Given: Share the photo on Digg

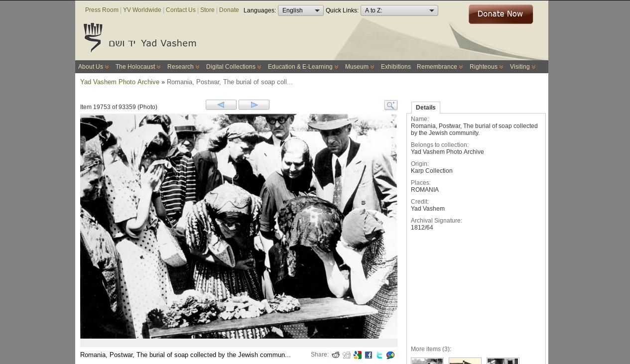Looking at the screenshot, I should click(x=347, y=355).
